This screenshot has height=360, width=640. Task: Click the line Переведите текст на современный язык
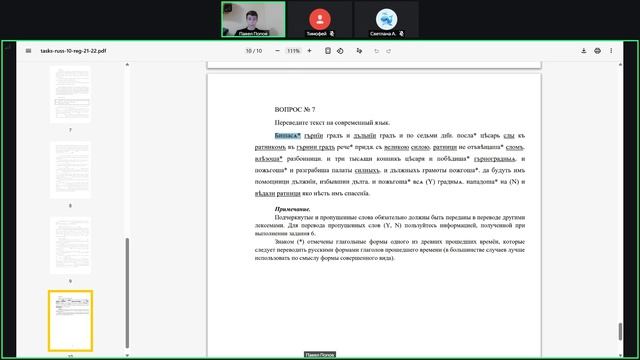pyautogui.click(x=332, y=122)
